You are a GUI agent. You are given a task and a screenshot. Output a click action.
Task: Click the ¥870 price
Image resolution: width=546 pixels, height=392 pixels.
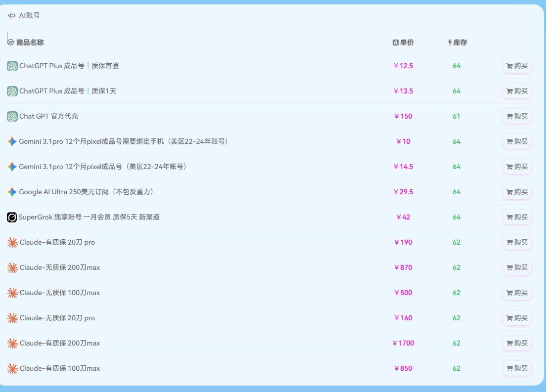[x=403, y=267]
